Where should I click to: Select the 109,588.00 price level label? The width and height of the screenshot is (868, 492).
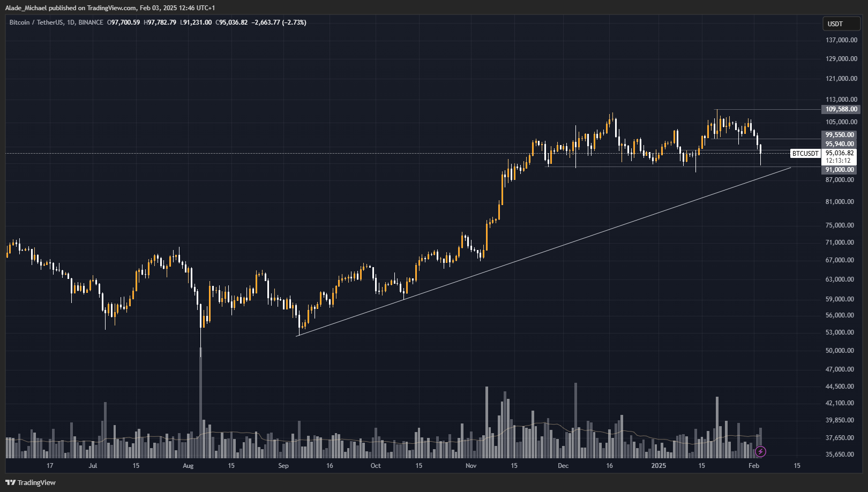tap(841, 109)
